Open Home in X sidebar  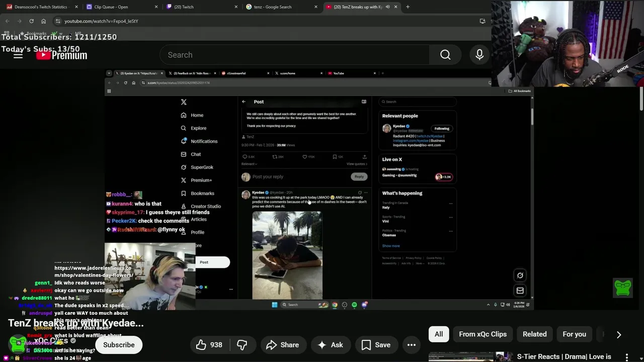(x=192, y=115)
